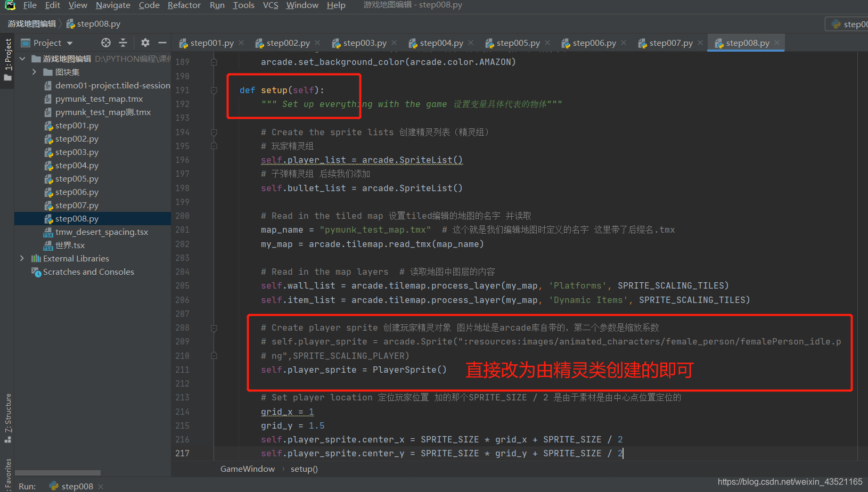This screenshot has height=492, width=868.
Task: Open the Tools menu
Action: pos(243,5)
